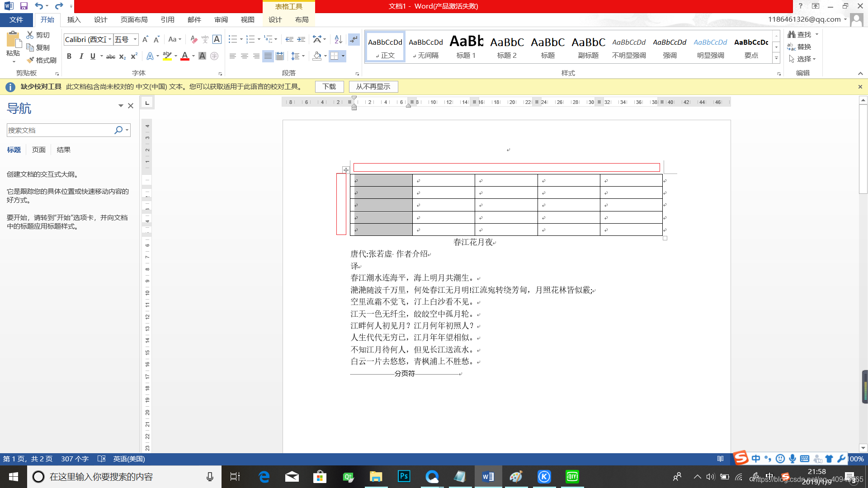The height and width of the screenshot is (488, 868).
Task: Decrease paragraph indent
Action: pyautogui.click(x=289, y=40)
